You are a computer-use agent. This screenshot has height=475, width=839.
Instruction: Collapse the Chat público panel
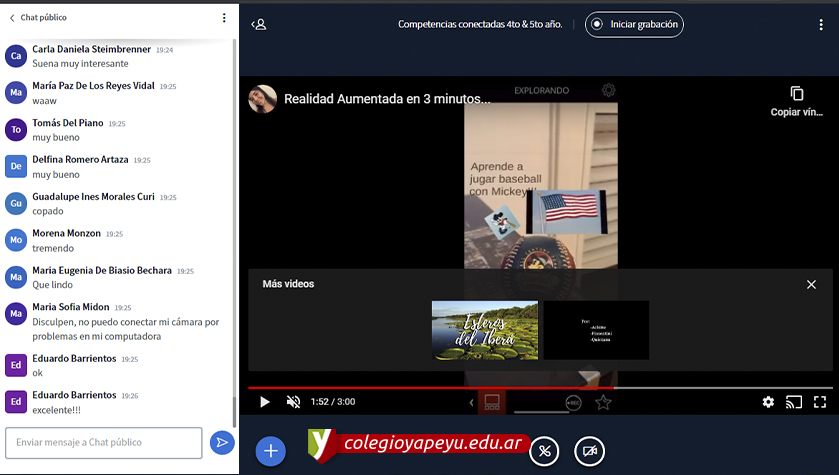point(12,18)
